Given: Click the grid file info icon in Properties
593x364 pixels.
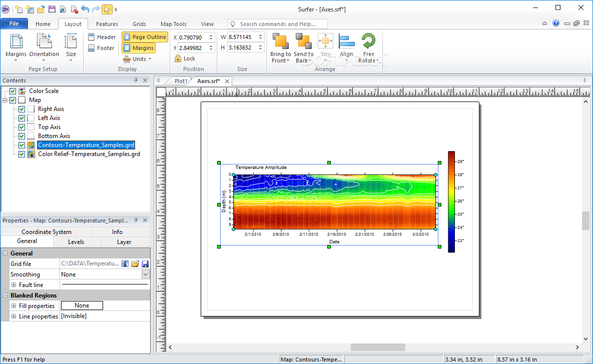Looking at the screenshot, I should pyautogui.click(x=125, y=264).
